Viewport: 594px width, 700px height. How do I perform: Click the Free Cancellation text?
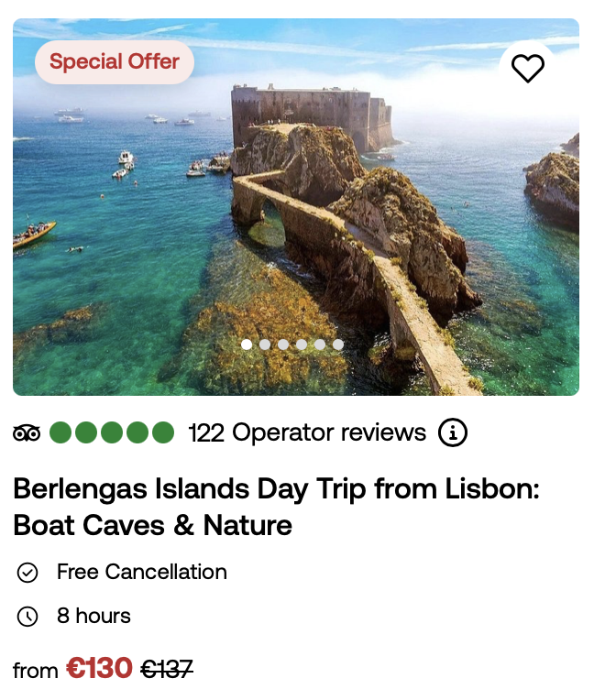click(x=141, y=572)
